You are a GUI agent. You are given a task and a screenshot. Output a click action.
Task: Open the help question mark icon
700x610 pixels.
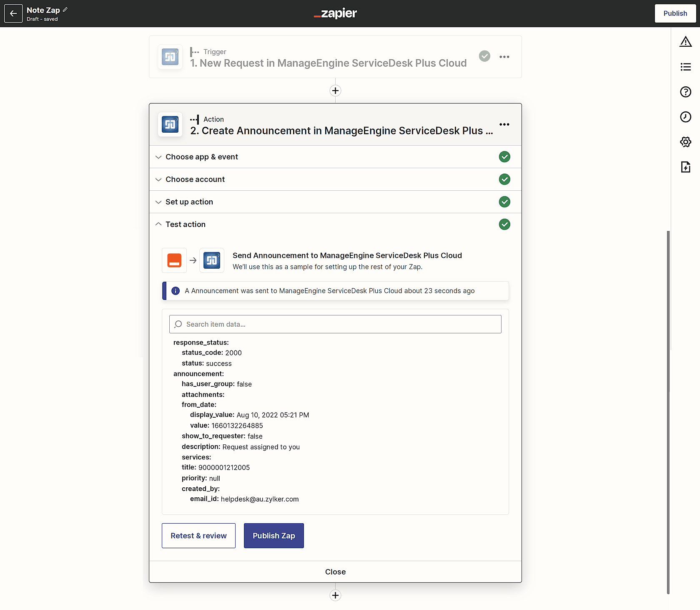[x=685, y=92]
